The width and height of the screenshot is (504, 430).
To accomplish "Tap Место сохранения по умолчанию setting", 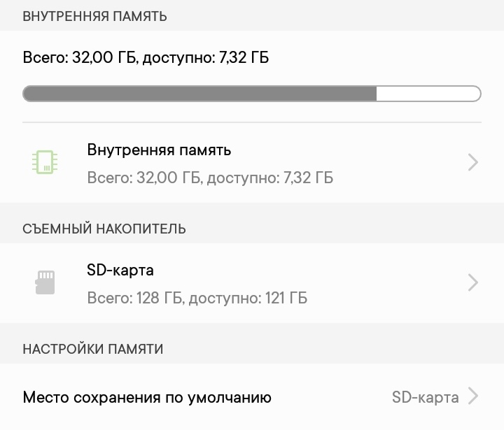I will click(x=147, y=398).
